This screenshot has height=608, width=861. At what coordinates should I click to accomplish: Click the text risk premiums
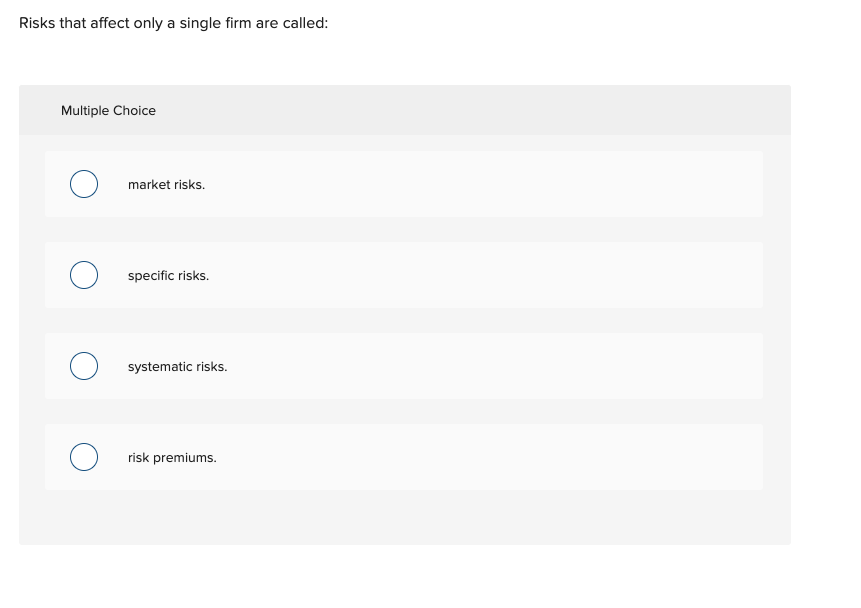[x=171, y=457]
